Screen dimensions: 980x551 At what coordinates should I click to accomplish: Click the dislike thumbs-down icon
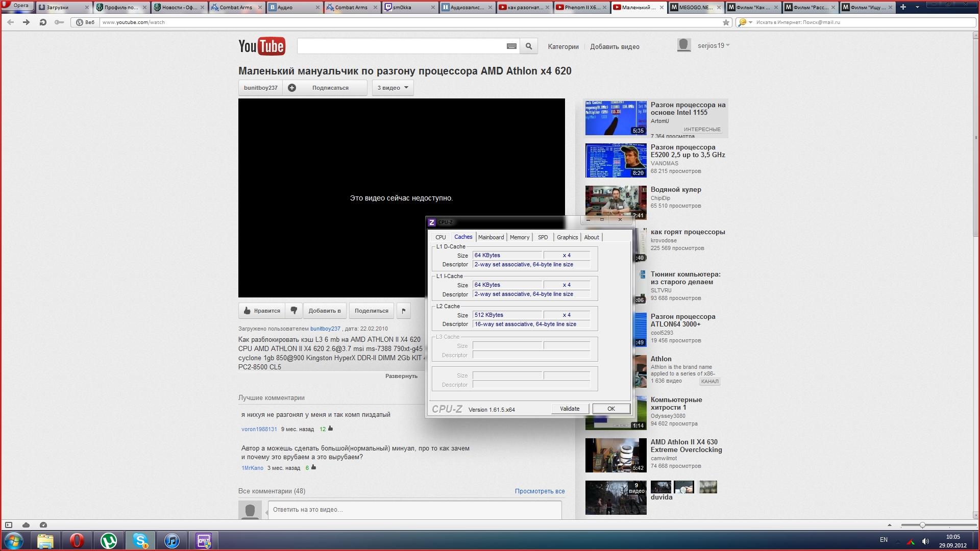click(x=293, y=310)
